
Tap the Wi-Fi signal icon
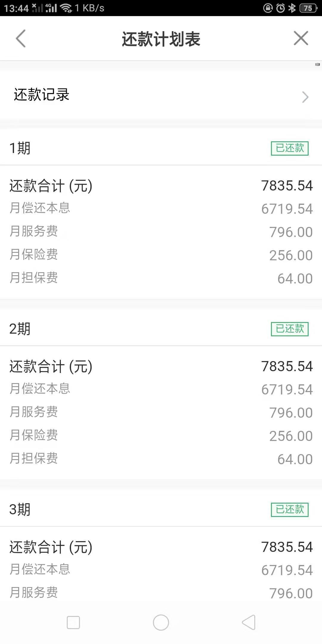tap(66, 8)
